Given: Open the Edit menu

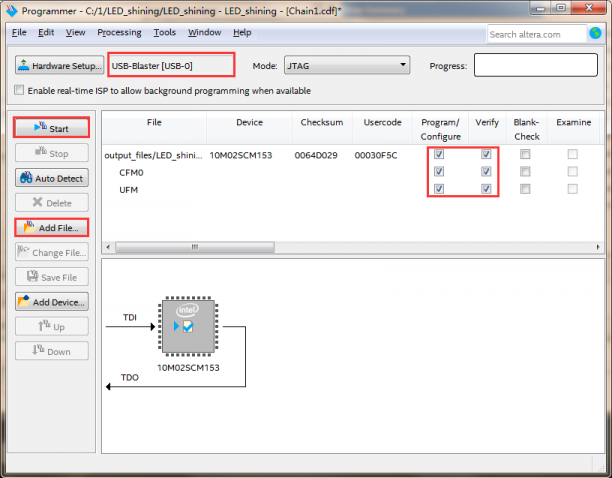Looking at the screenshot, I should 46,32.
